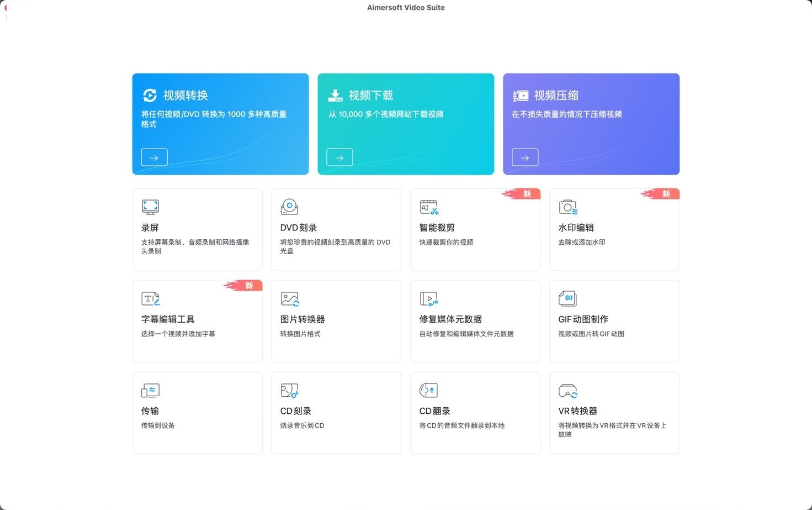
Task: Click the 新 badge on 水印编辑 card
Action: (660, 194)
